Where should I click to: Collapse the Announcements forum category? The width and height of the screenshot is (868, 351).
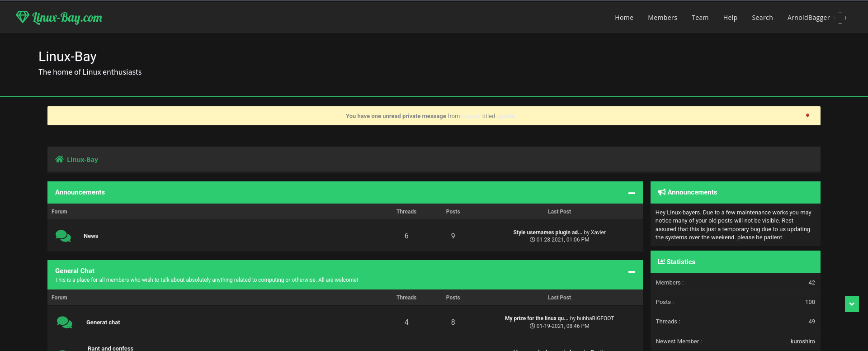(x=632, y=193)
